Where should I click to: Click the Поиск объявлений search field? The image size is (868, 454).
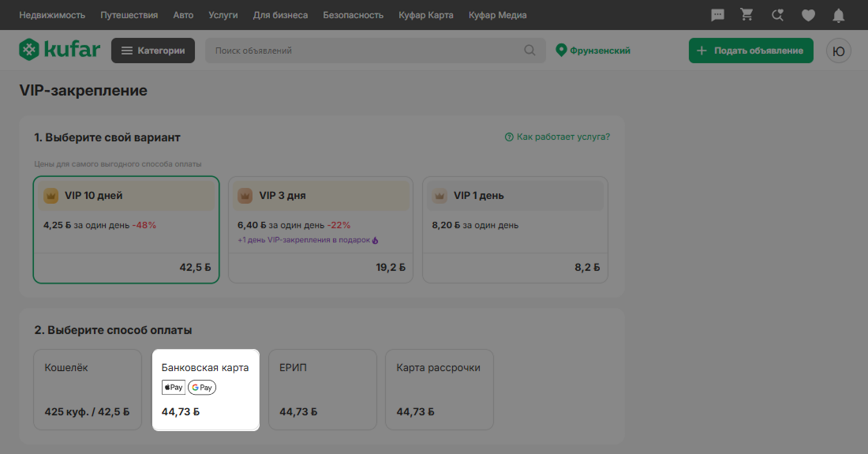pyautogui.click(x=376, y=51)
